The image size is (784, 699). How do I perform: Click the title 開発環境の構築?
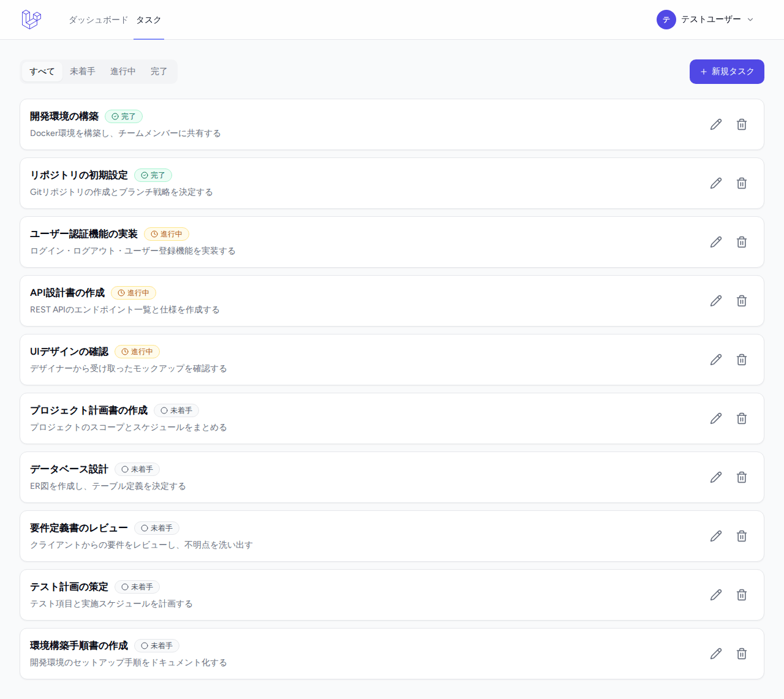[x=64, y=116]
